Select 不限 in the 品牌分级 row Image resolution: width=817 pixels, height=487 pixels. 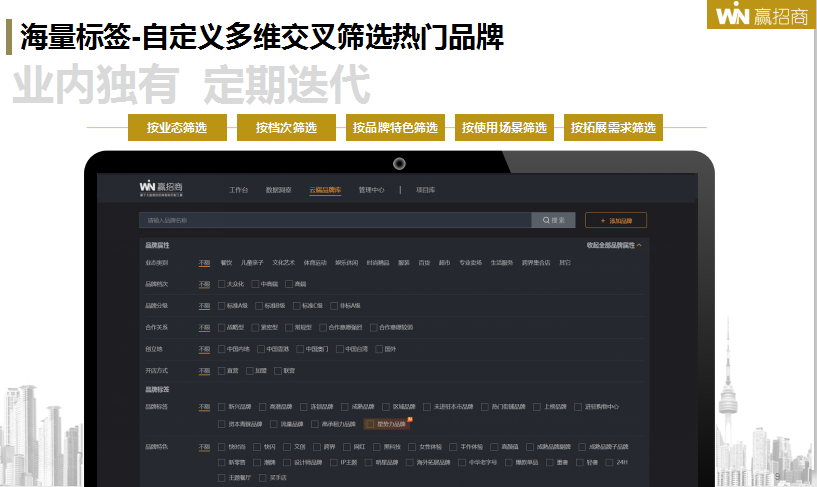204,306
